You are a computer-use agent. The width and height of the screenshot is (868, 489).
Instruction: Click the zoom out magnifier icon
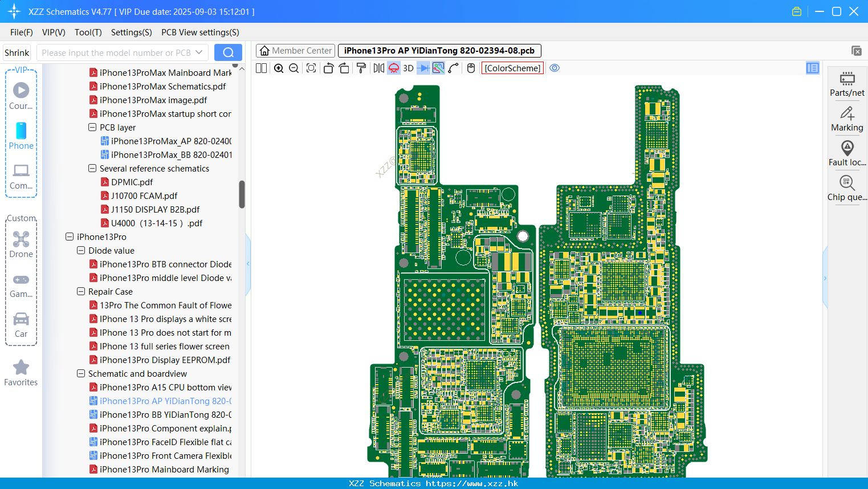(294, 68)
